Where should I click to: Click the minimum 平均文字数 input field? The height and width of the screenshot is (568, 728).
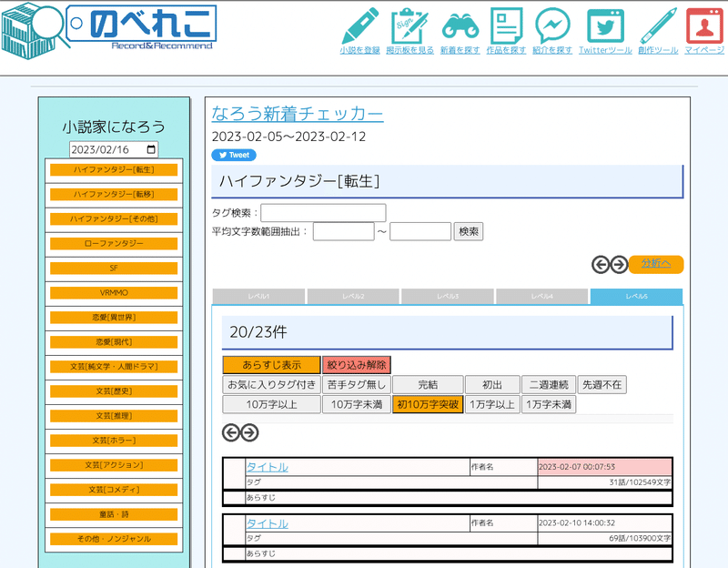point(344,231)
